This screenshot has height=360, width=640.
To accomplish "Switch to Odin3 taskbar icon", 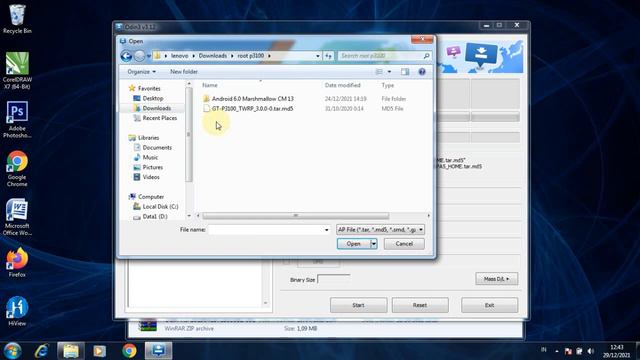I will pyautogui.click(x=158, y=351).
